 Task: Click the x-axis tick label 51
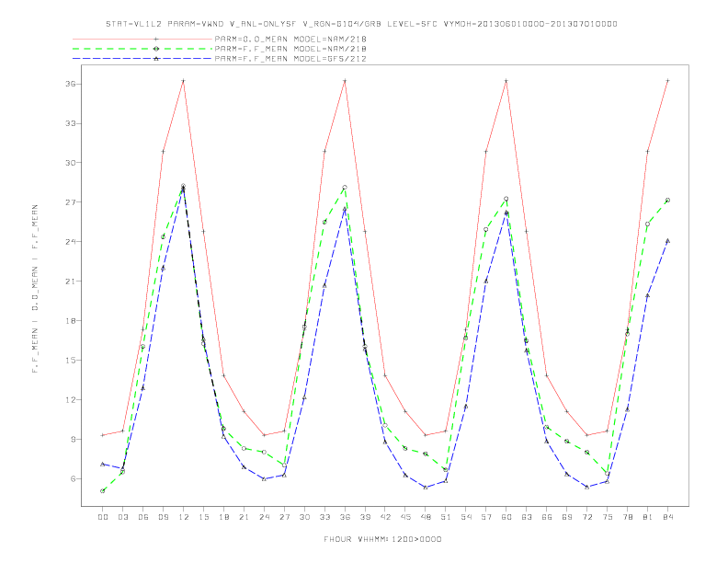pos(446,517)
